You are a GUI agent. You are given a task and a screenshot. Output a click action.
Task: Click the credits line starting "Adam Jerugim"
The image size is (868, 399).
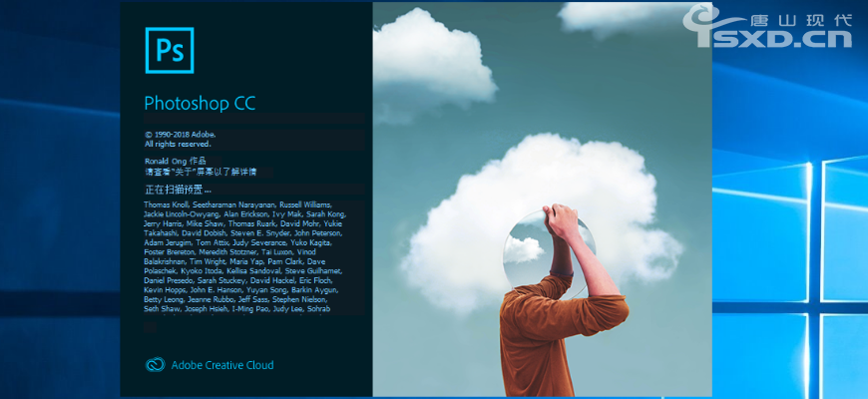point(238,242)
